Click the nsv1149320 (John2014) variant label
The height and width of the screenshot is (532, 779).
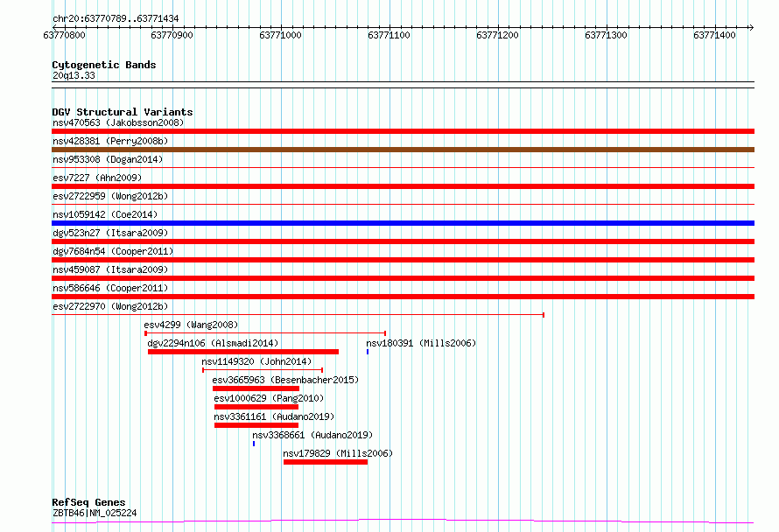256,361
